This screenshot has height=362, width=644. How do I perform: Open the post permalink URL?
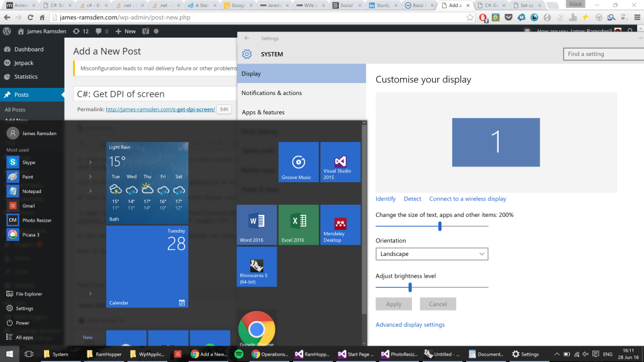[160, 109]
